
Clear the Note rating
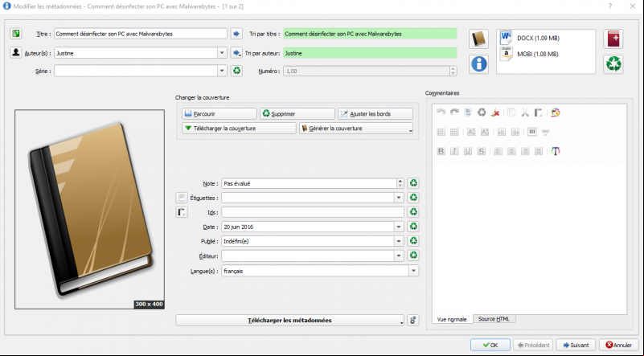[413, 183]
